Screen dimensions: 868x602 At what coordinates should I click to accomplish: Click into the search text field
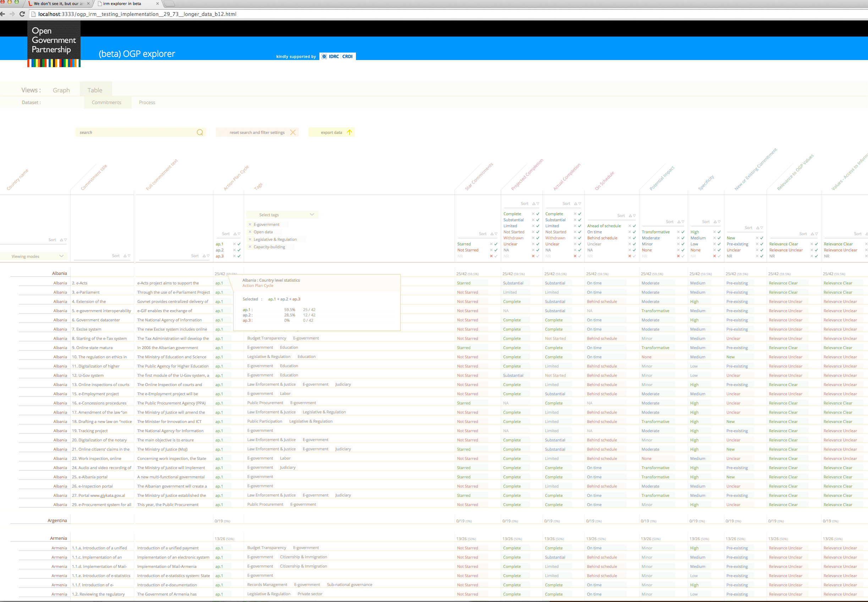(x=136, y=132)
